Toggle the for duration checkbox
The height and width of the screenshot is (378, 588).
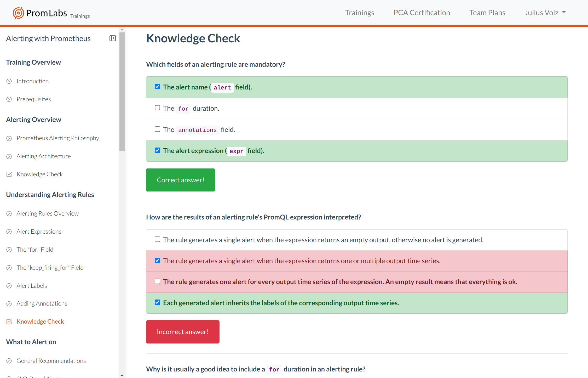(157, 108)
